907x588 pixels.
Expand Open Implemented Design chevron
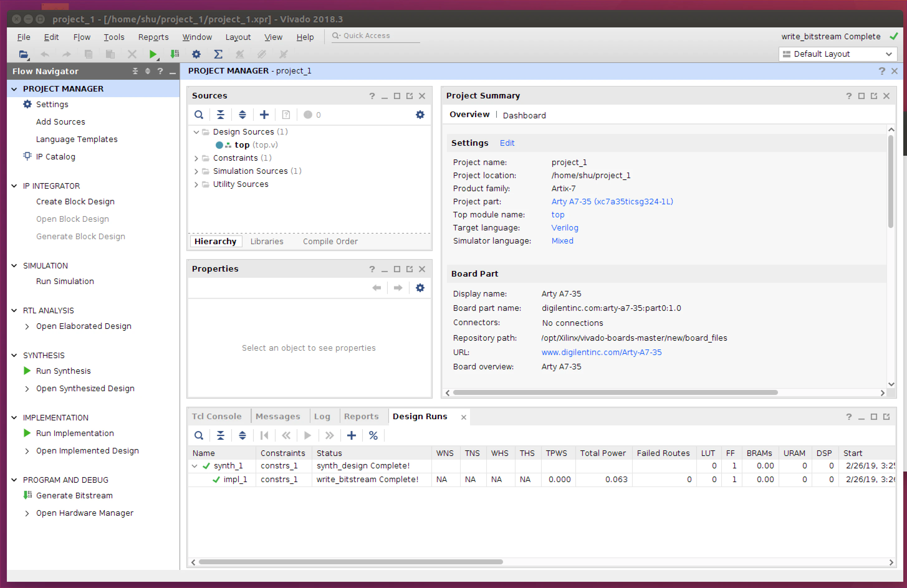click(x=27, y=451)
